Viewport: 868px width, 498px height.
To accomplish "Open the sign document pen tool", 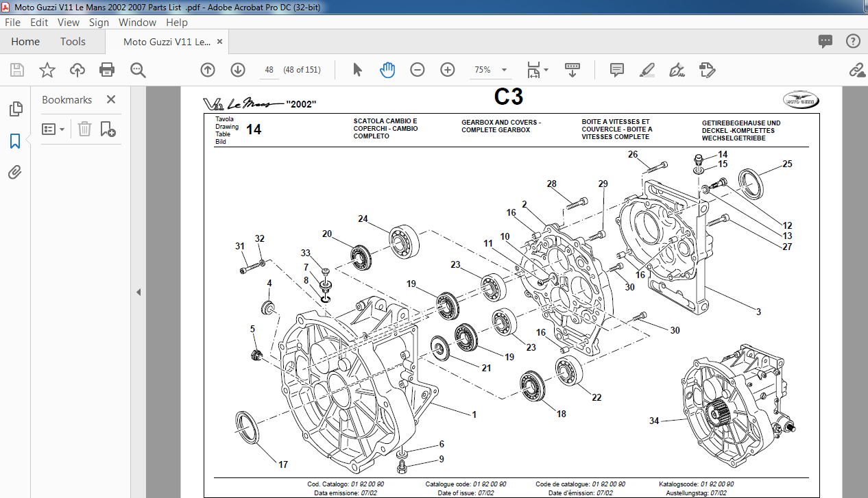I will 677,70.
